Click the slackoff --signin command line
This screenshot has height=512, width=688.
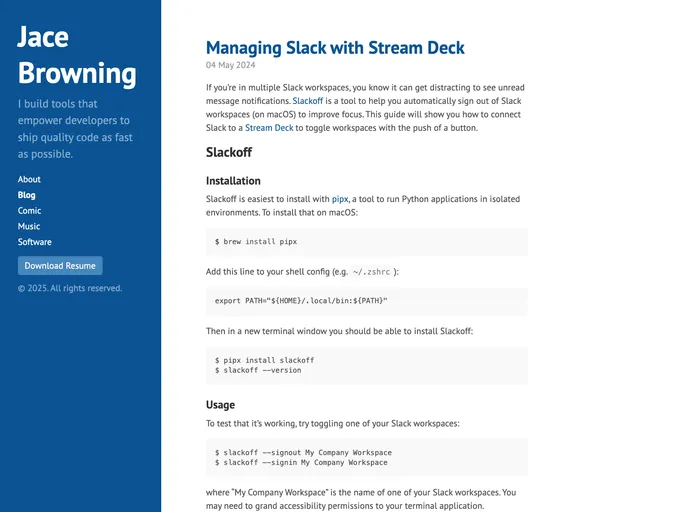pyautogui.click(x=301, y=462)
